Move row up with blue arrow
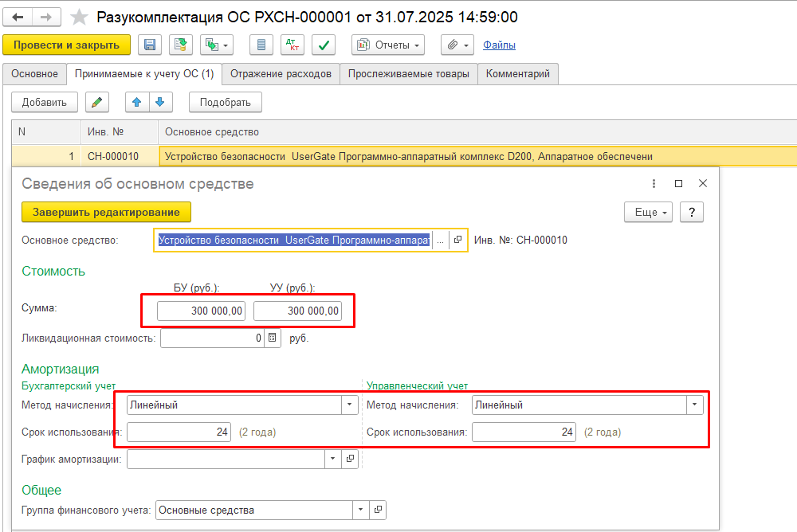The image size is (797, 532). (137, 102)
